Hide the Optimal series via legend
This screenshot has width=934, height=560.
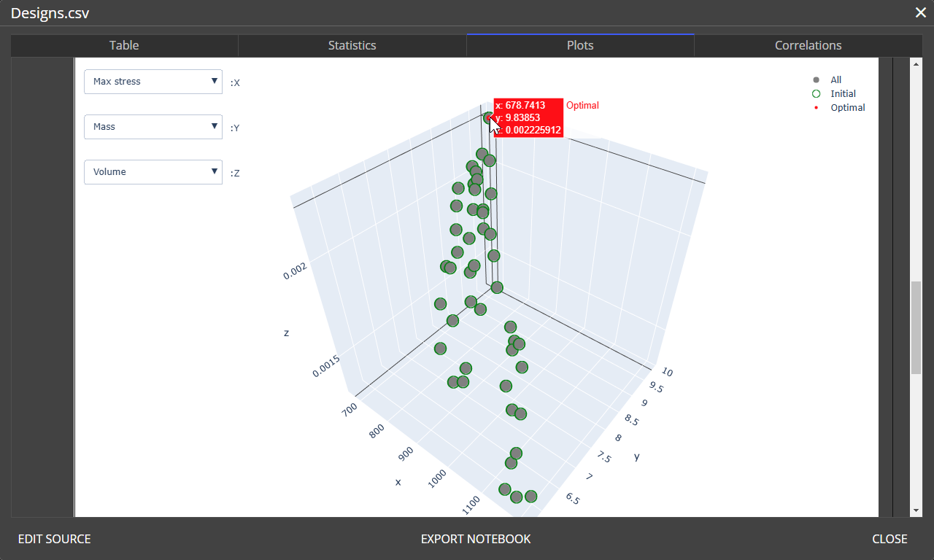point(847,108)
